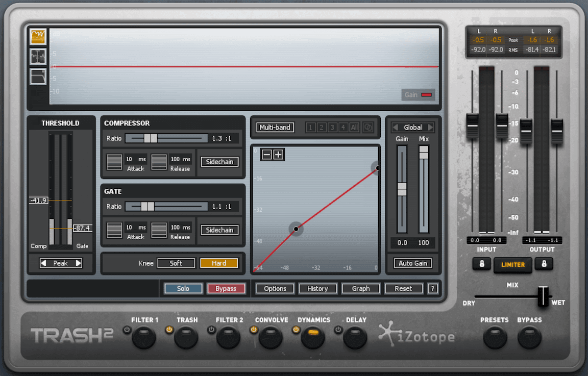Bypass the Dynamics module

tap(226, 288)
